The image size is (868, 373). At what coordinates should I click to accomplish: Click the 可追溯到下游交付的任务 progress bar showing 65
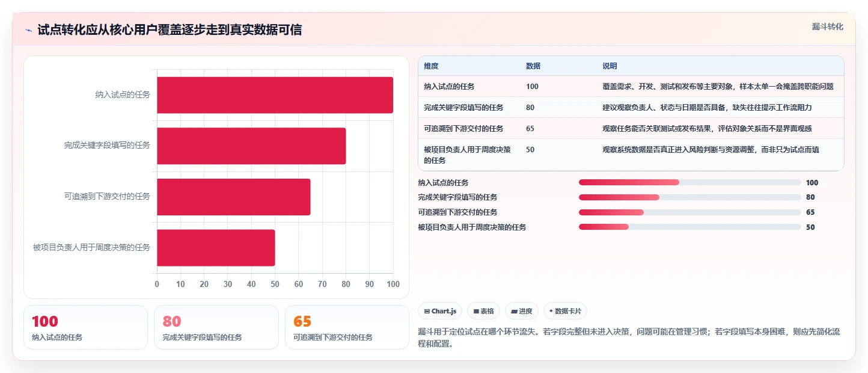pyautogui.click(x=689, y=212)
